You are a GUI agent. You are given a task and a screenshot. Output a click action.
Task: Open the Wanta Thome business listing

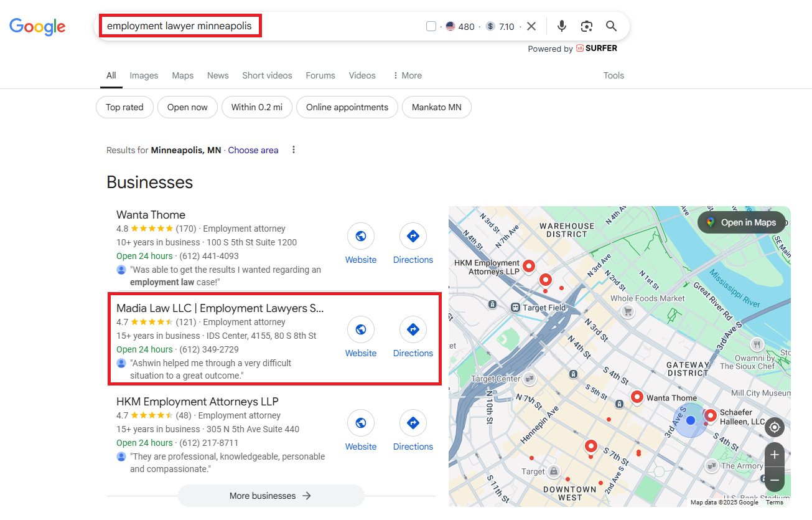pyautogui.click(x=151, y=215)
